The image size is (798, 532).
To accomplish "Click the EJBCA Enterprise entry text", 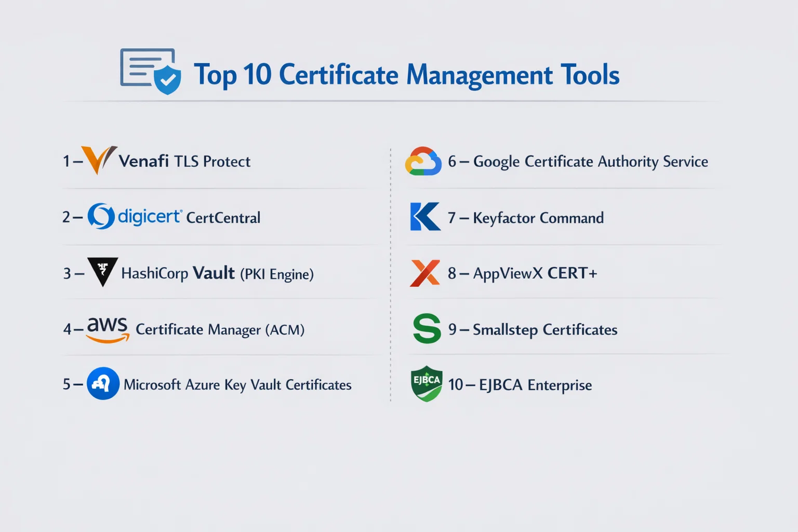I will tap(535, 385).
